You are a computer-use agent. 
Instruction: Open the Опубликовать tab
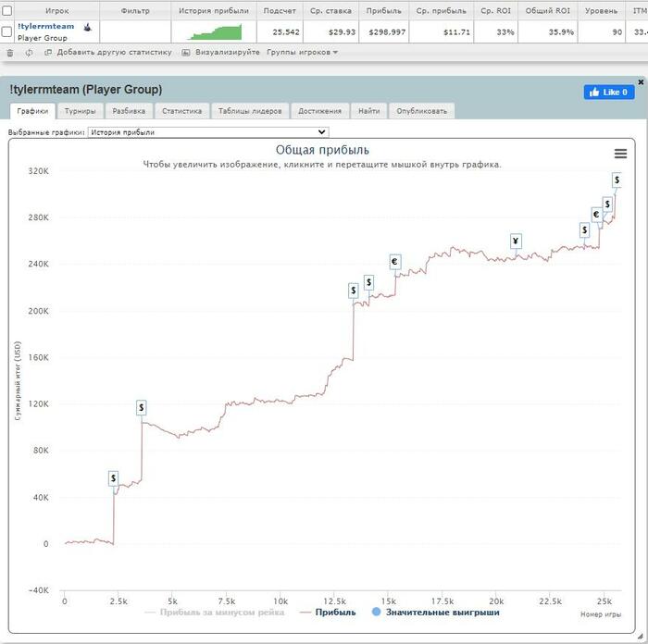pos(421,111)
